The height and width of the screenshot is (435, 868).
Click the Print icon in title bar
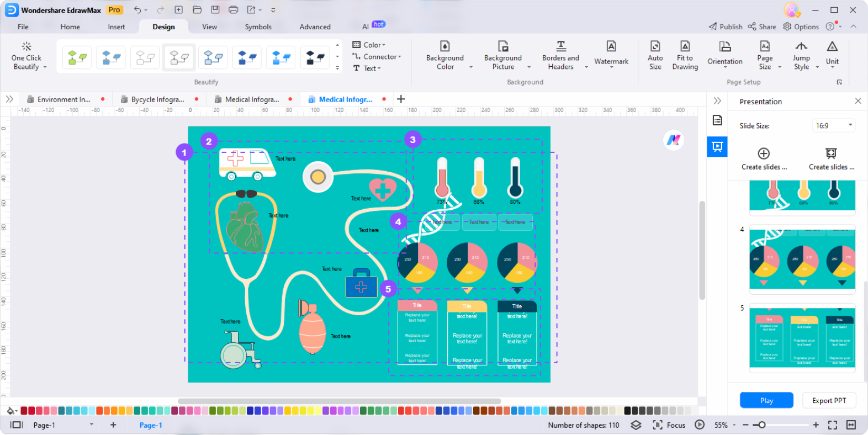234,10
